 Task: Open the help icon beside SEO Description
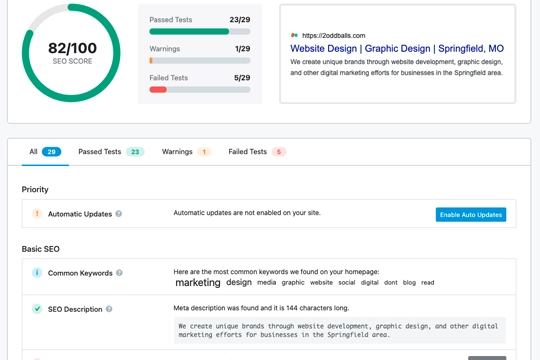coord(109,309)
